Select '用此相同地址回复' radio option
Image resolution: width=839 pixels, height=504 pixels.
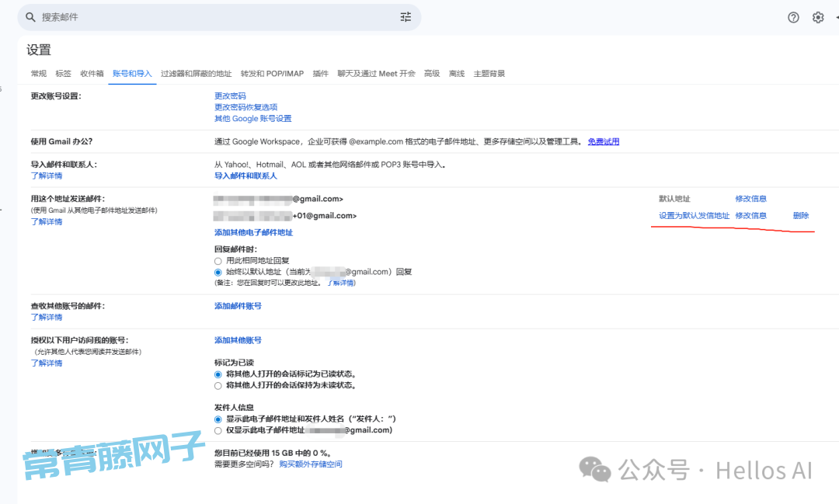click(x=218, y=261)
